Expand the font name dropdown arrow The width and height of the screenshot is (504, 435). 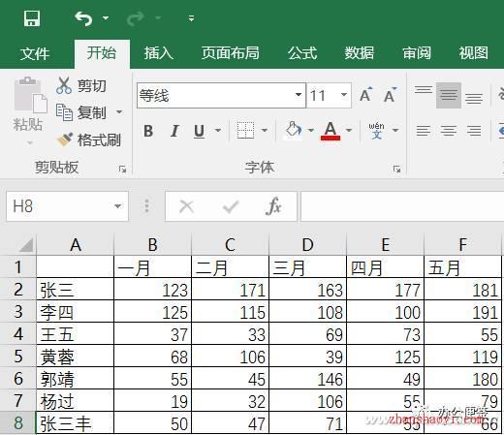[299, 95]
